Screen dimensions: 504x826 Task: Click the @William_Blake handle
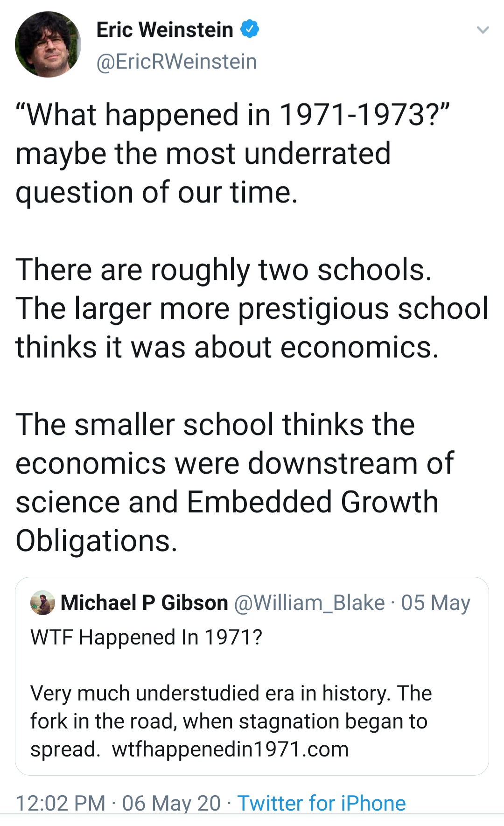[309, 602]
